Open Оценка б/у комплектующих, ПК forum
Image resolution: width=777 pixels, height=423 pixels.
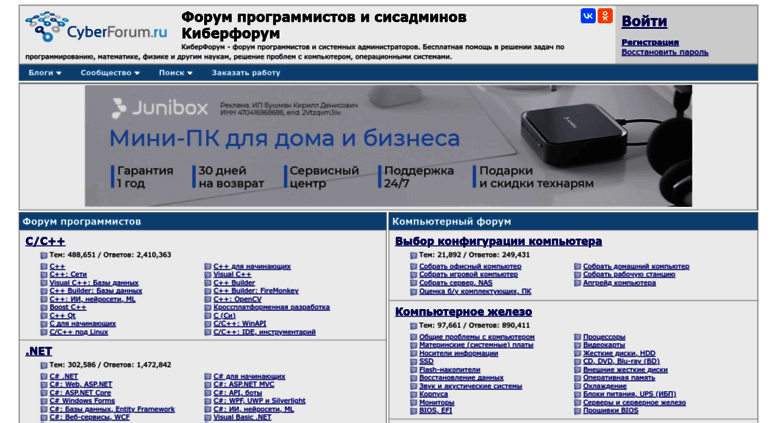(x=475, y=291)
